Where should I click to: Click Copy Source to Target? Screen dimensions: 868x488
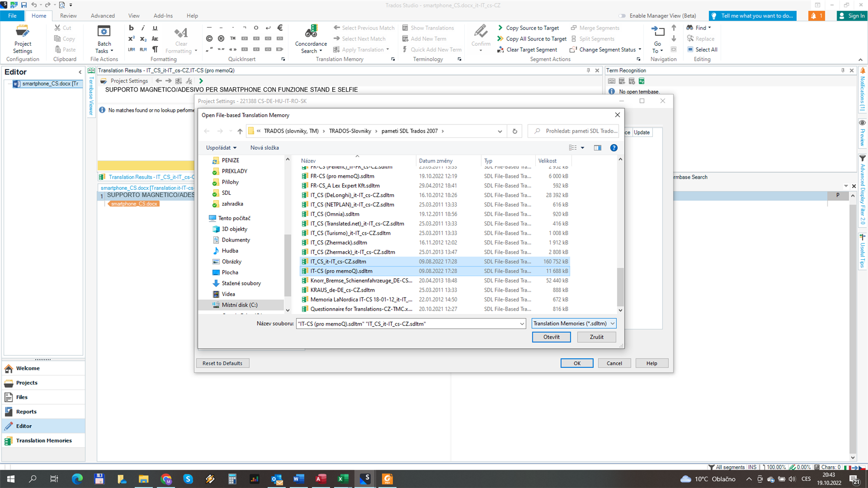coord(528,28)
